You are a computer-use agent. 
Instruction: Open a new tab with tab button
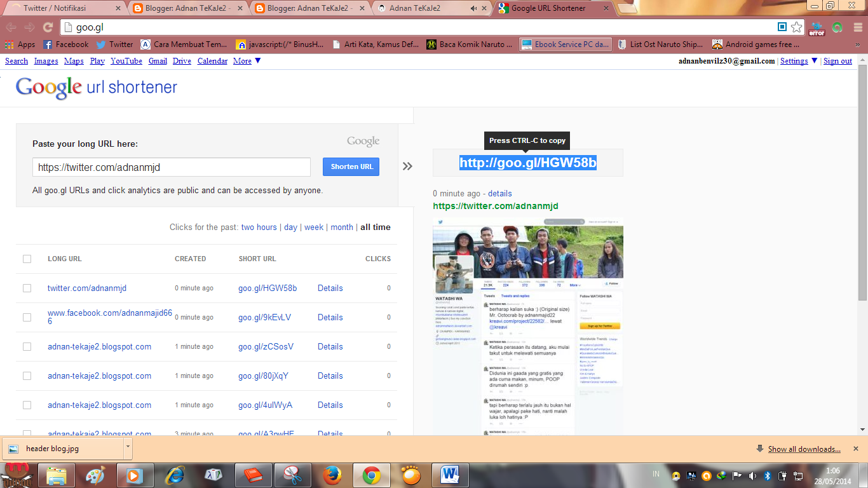pyautogui.click(x=627, y=10)
